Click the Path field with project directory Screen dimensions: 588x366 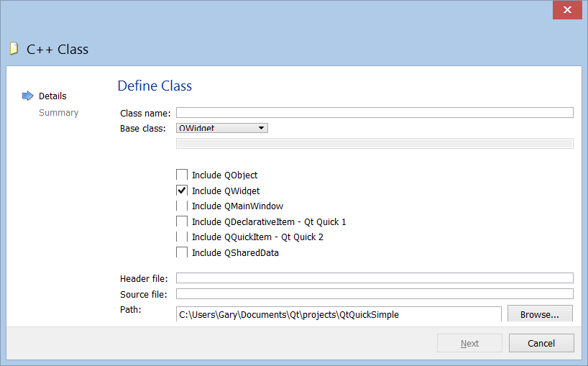pyautogui.click(x=339, y=314)
